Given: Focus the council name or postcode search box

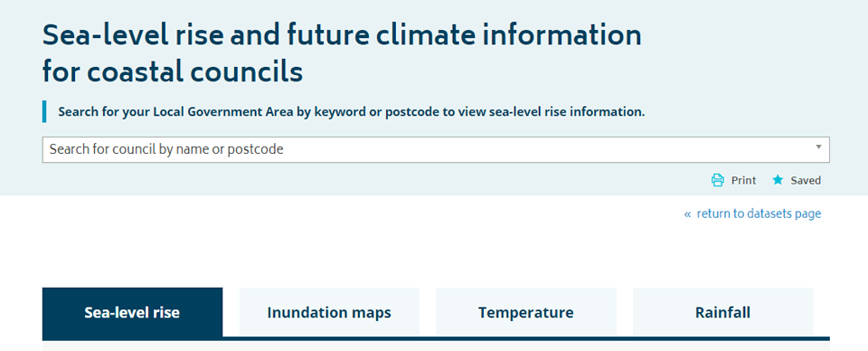Looking at the screenshot, I should [x=436, y=149].
